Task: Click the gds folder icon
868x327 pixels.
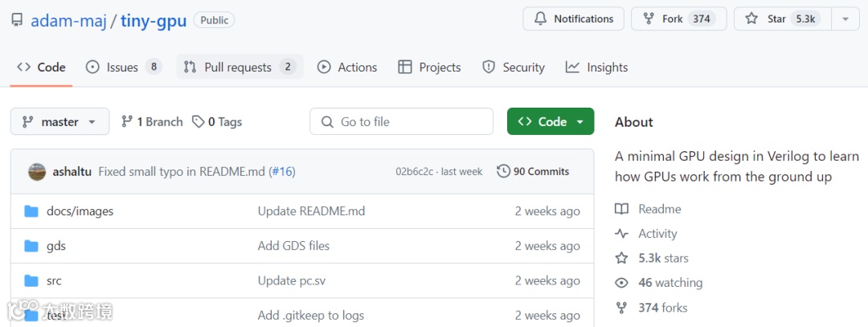Action: (x=31, y=246)
